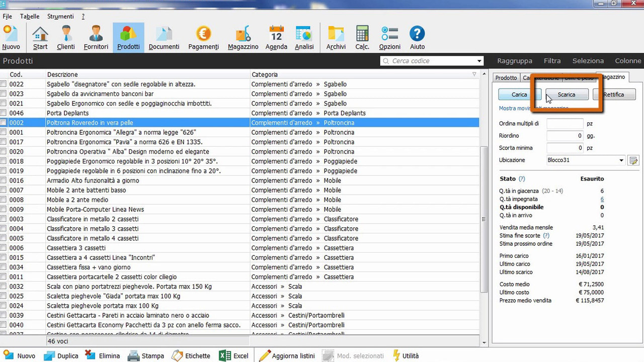Open the Fornitori section

96,37
